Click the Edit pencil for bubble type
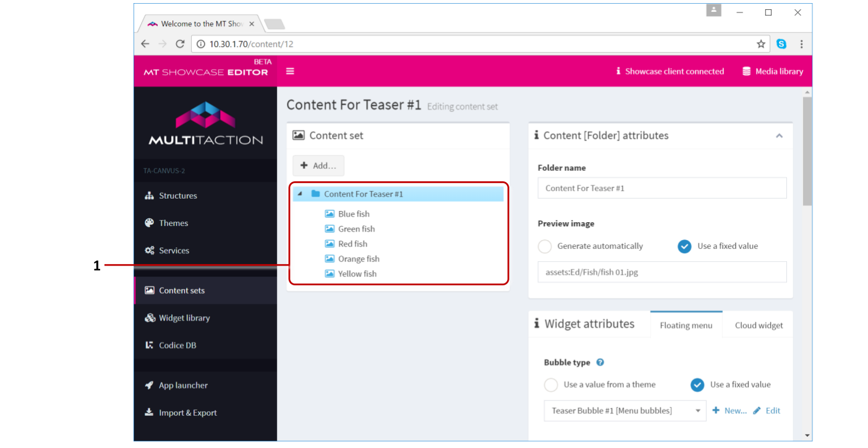The width and height of the screenshot is (868, 448). (767, 410)
